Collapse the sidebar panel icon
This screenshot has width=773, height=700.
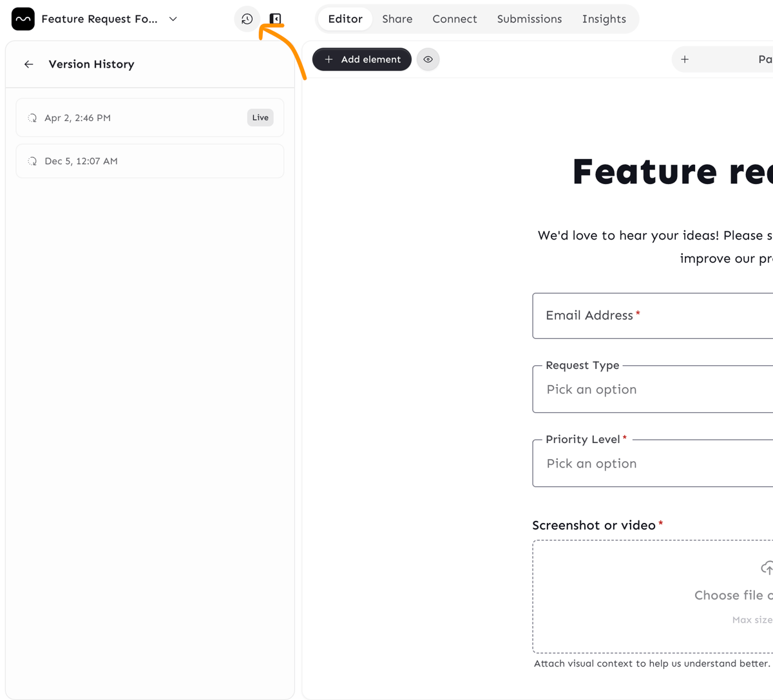pyautogui.click(x=275, y=19)
